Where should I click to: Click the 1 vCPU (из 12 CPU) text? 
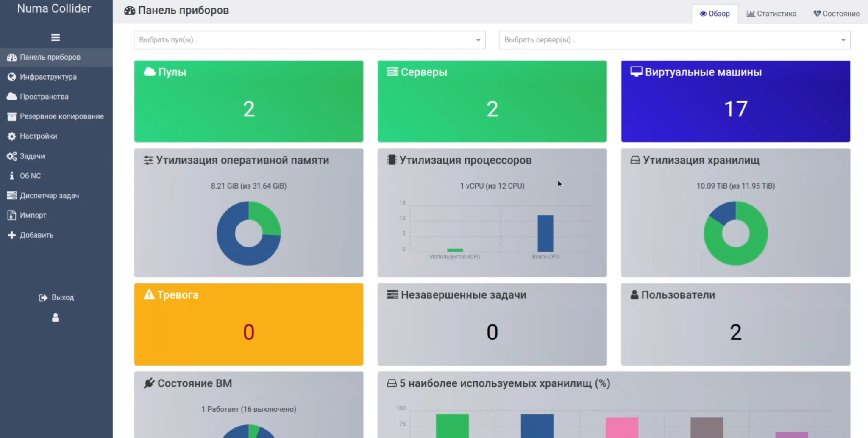[492, 186]
